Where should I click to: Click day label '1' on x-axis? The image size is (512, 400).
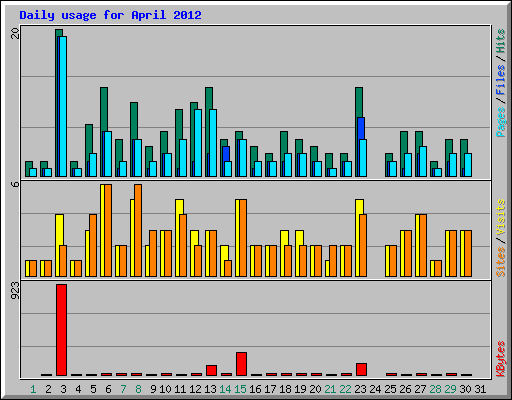(33, 389)
